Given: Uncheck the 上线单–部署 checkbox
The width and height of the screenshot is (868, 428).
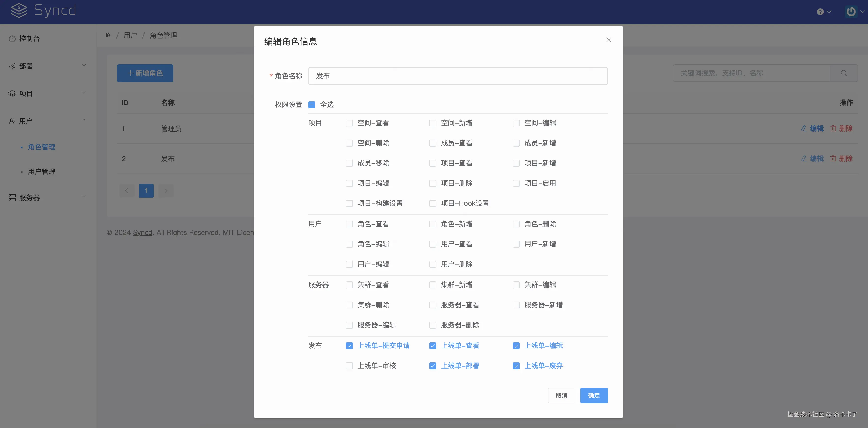Looking at the screenshot, I should point(433,366).
